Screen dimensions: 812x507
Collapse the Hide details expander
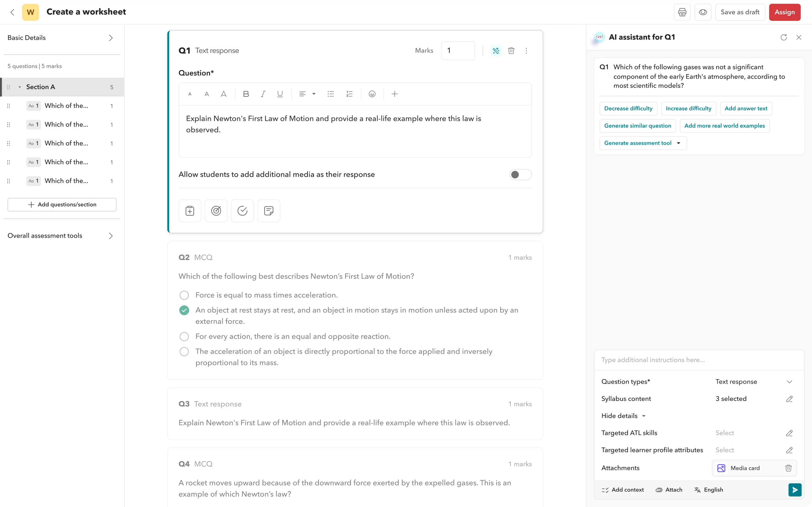[x=623, y=416]
